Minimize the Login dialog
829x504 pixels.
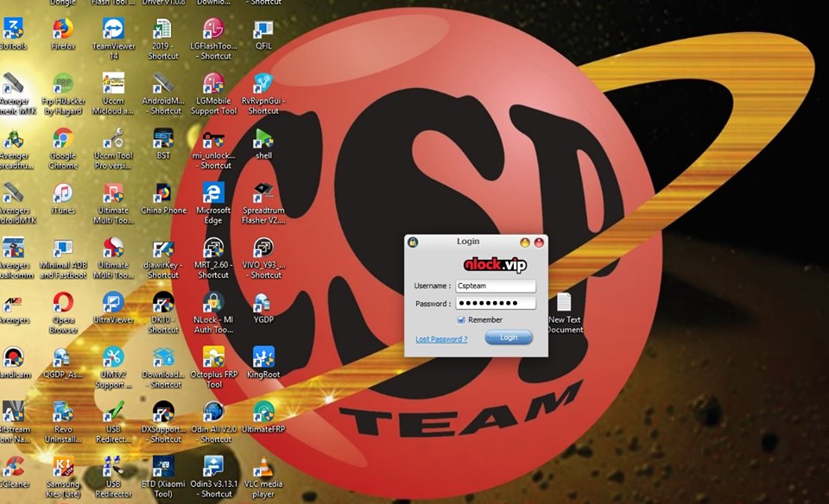click(x=524, y=243)
